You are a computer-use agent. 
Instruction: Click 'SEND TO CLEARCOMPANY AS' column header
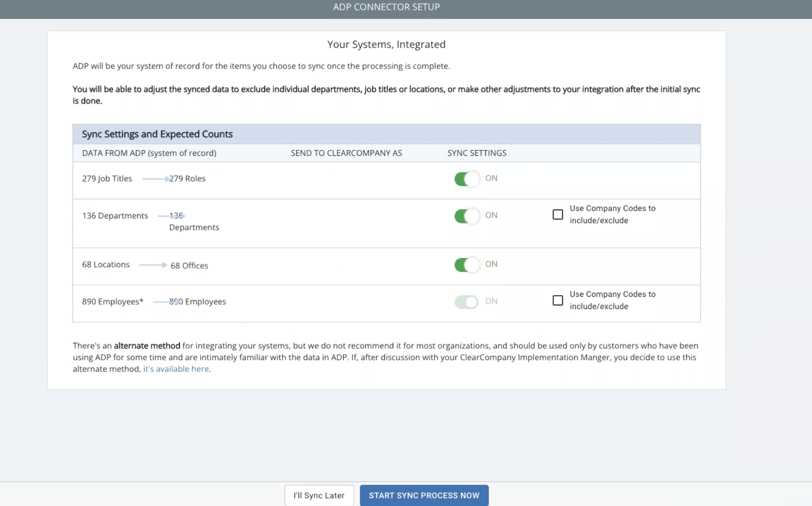(x=346, y=153)
